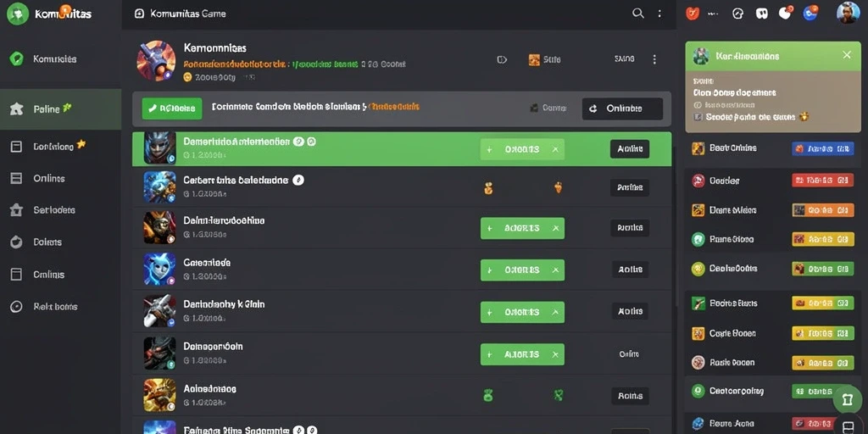Click the green button in armored gunner row
This screenshot has width=868, height=434.
pos(522,312)
